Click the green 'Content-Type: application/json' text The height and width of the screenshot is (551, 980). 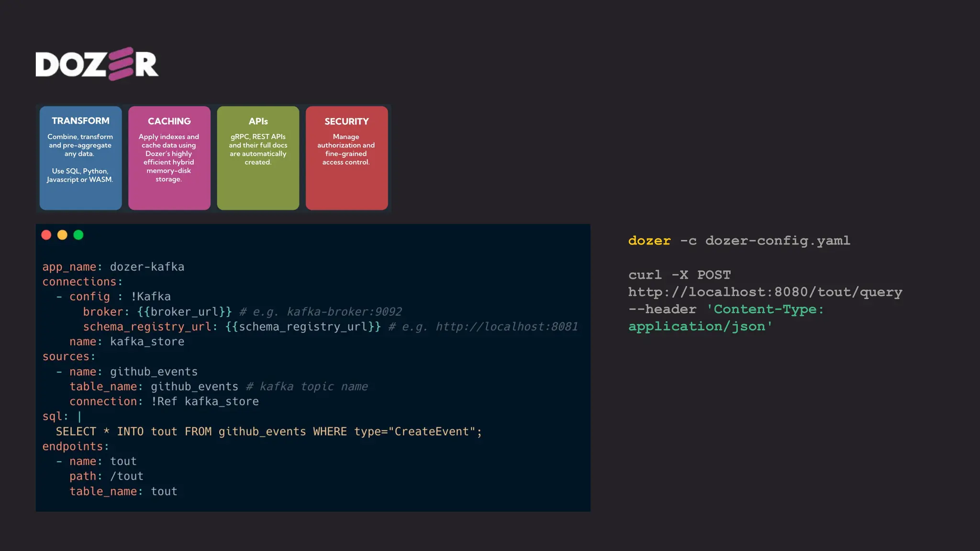tap(765, 309)
